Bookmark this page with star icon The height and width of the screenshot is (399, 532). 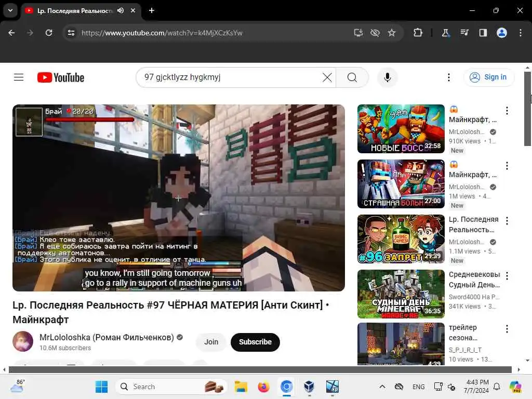[x=392, y=33]
